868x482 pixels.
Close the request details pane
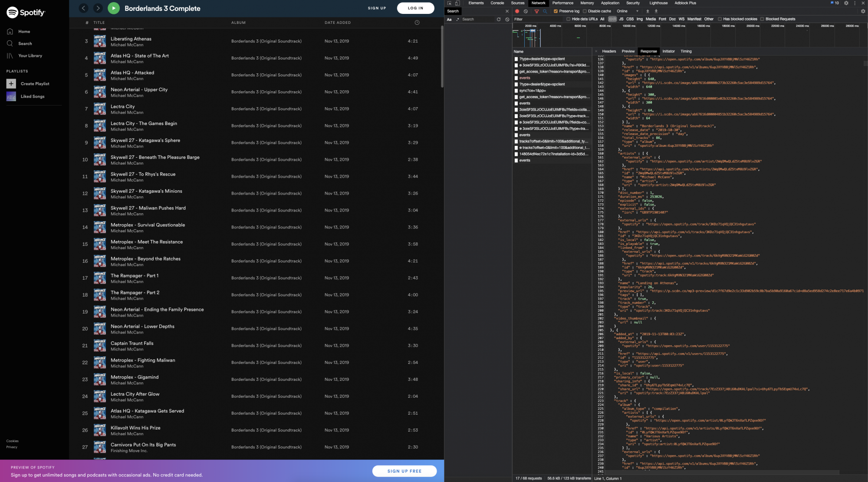tap(596, 51)
